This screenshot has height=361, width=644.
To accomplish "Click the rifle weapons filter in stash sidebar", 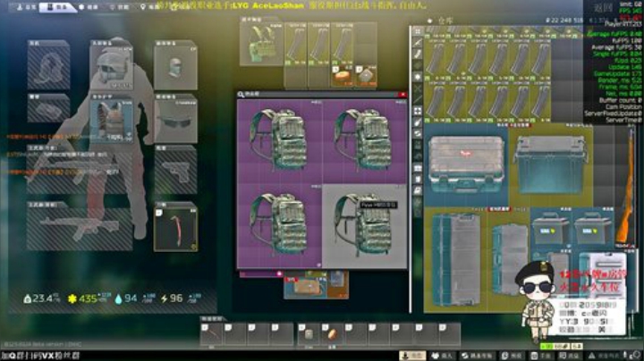I will point(418,43).
